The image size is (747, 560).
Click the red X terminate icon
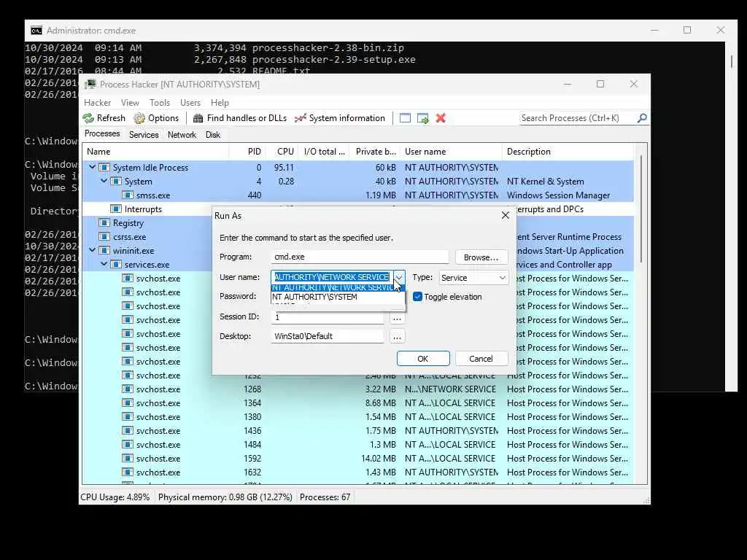[441, 118]
